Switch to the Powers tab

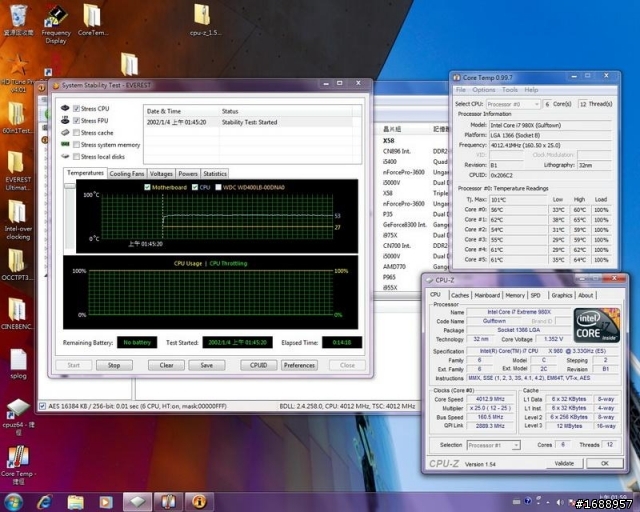click(x=188, y=174)
